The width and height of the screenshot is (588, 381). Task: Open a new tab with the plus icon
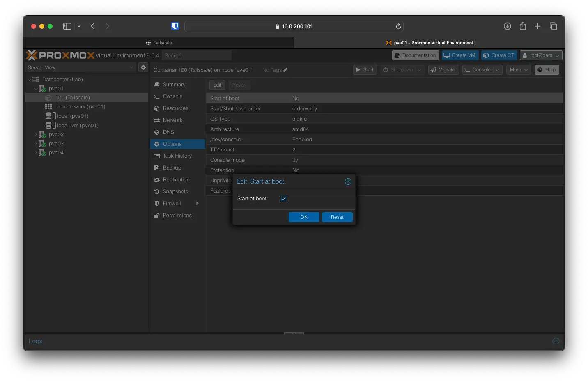coord(537,26)
